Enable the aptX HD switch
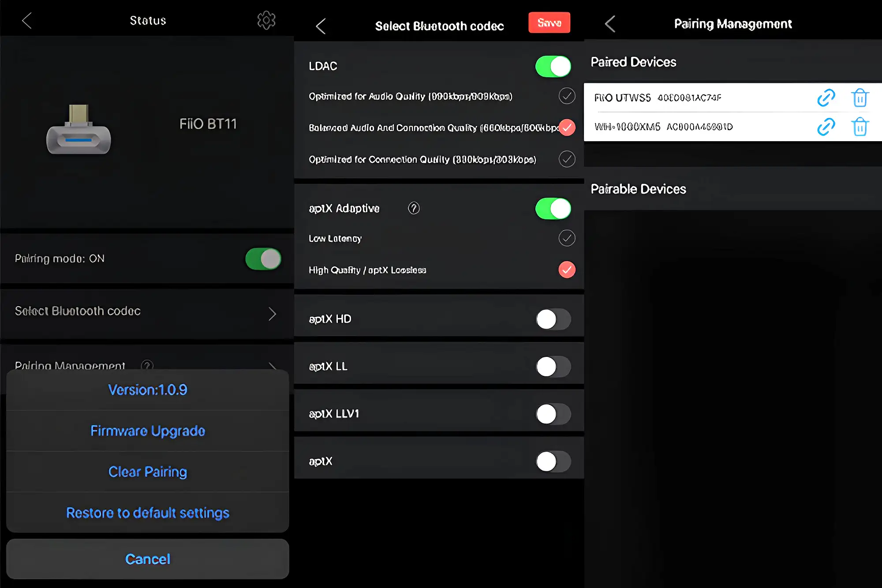Viewport: 882px width, 588px height. 553,319
